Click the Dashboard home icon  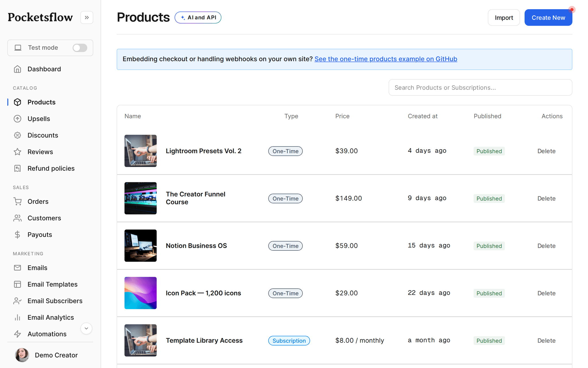point(18,69)
